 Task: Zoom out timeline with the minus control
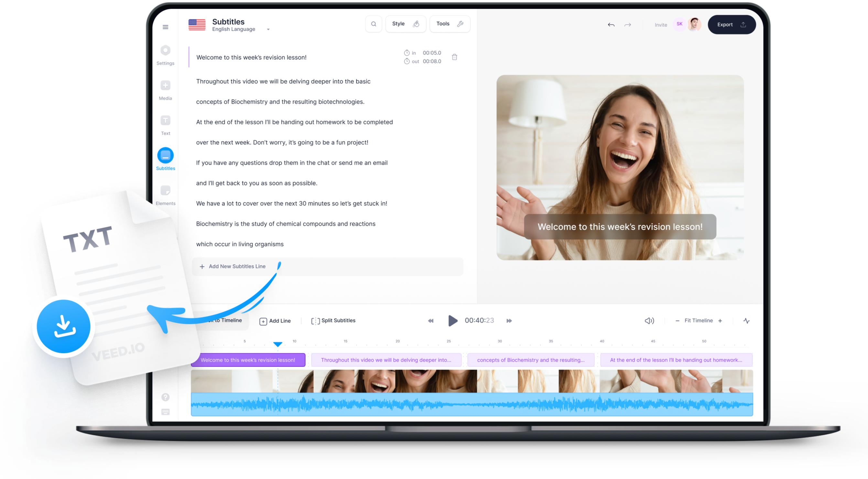click(677, 320)
